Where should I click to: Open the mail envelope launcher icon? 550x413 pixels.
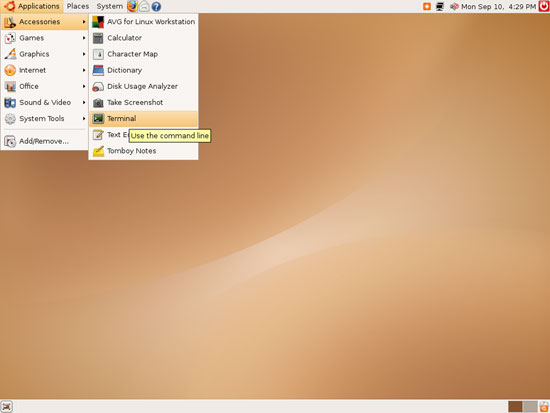144,6
